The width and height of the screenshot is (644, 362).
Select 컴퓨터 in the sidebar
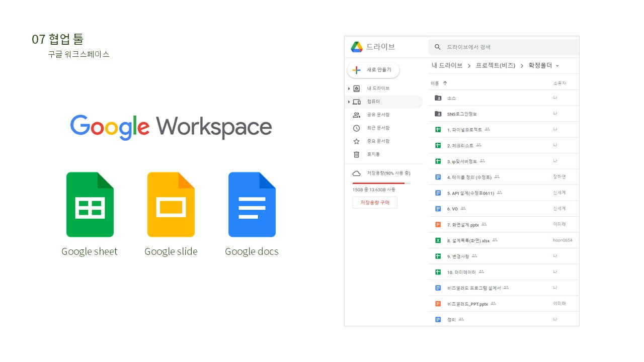384,102
